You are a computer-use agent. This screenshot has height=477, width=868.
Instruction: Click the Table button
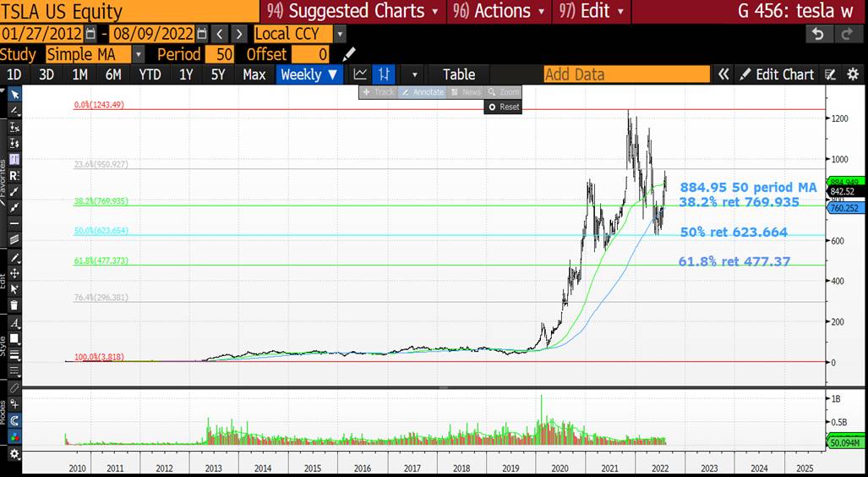(x=459, y=74)
